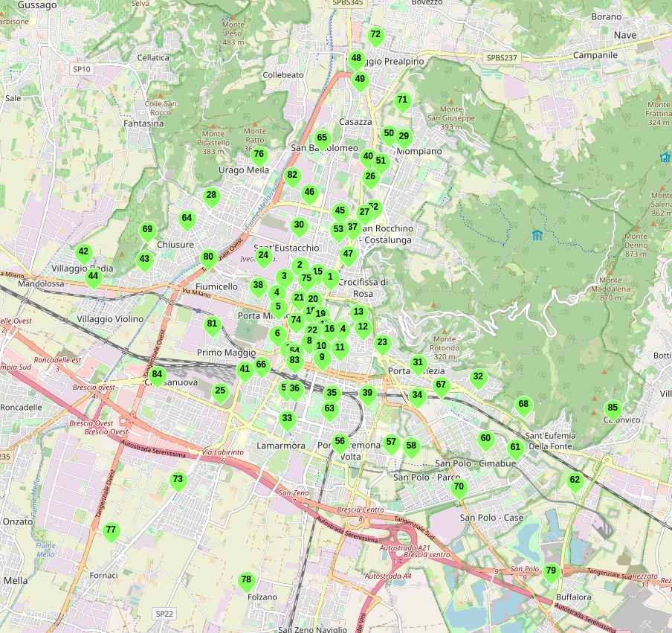Select marker 50
Screen dimensions: 672x633
click(x=387, y=135)
